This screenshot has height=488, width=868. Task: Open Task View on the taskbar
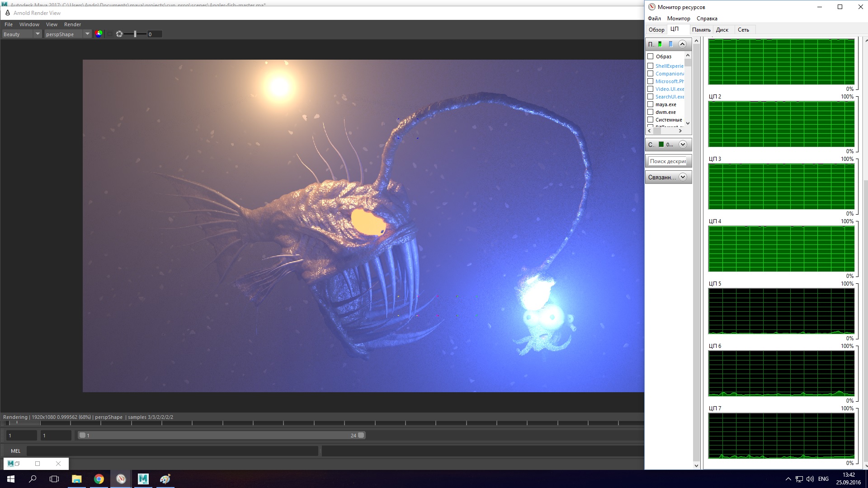point(54,479)
